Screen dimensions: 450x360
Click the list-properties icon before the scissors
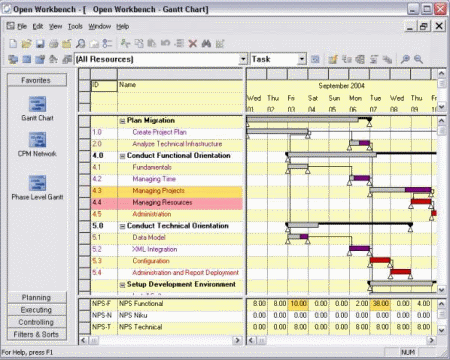tap(107, 43)
